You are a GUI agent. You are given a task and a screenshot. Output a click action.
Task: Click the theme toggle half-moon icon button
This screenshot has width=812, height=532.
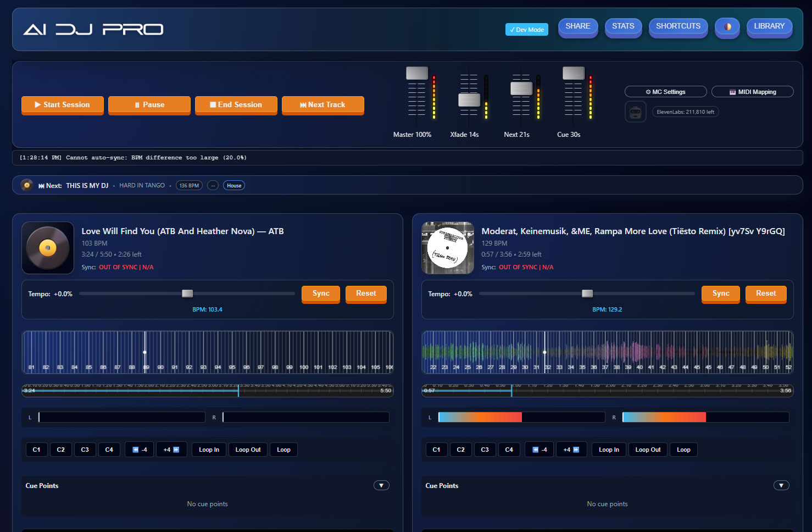[x=727, y=27]
